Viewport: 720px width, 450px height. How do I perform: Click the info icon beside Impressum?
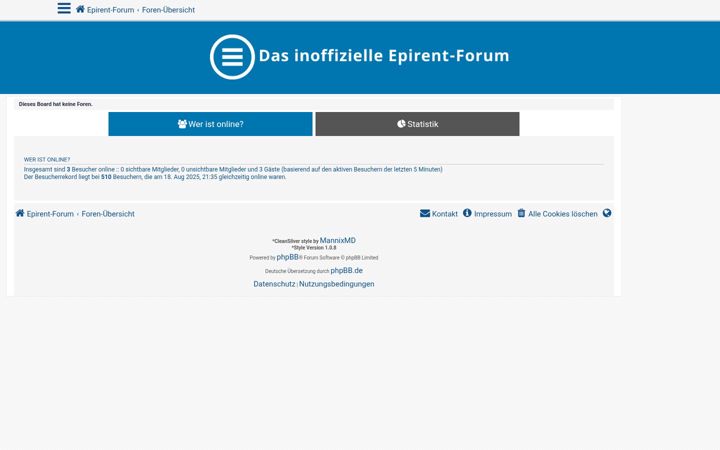[467, 213]
